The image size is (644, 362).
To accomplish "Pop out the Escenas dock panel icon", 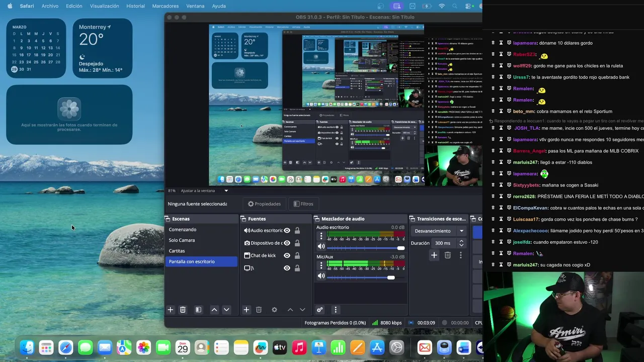I will point(168,219).
